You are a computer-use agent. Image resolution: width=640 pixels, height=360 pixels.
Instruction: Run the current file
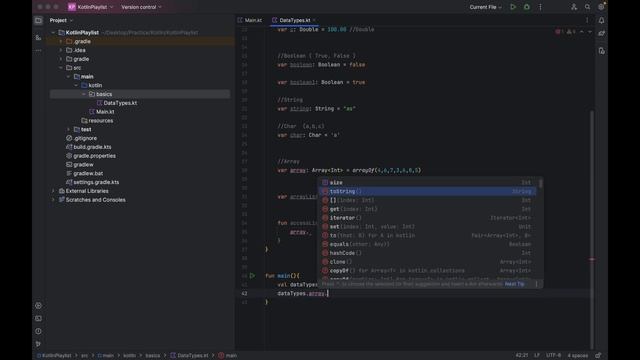tap(513, 7)
